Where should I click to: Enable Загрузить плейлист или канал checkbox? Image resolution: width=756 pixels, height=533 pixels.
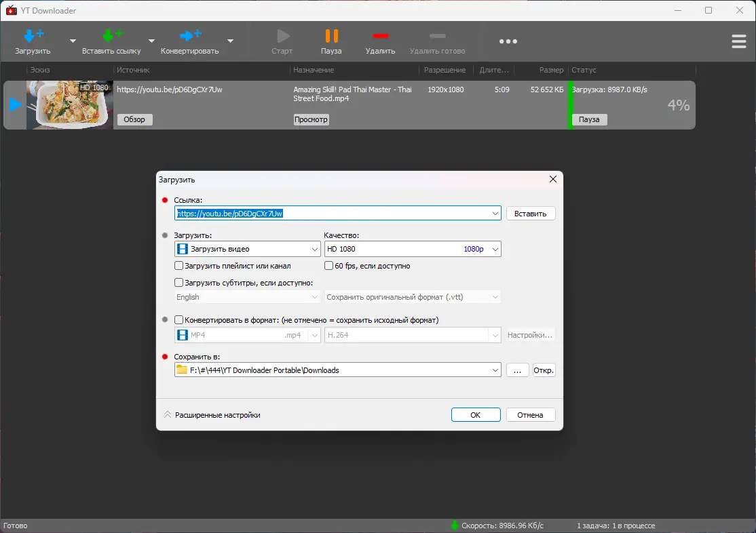179,266
